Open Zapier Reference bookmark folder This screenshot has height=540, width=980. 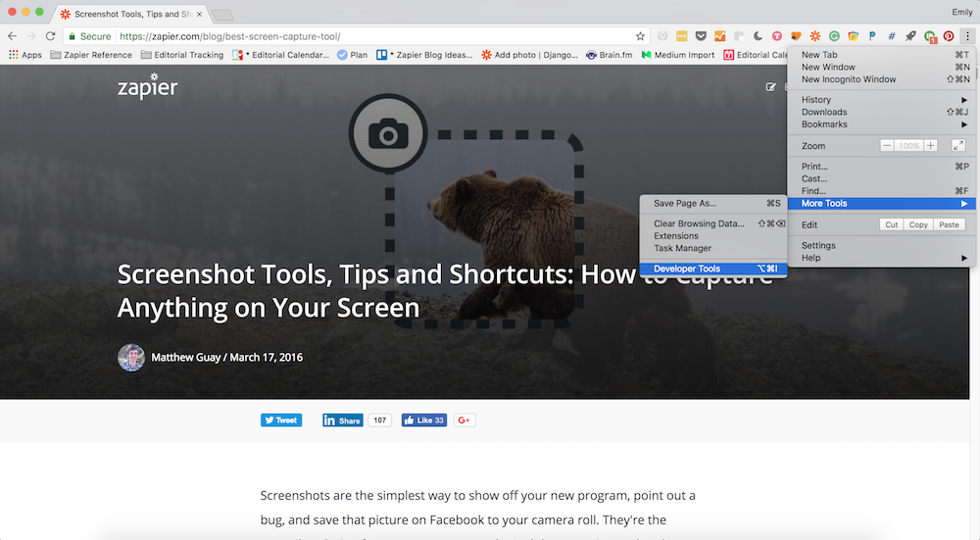point(91,55)
